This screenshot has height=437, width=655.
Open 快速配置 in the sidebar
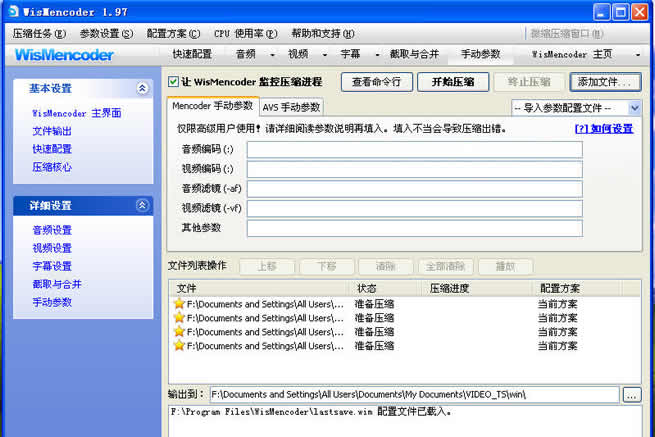coord(52,149)
